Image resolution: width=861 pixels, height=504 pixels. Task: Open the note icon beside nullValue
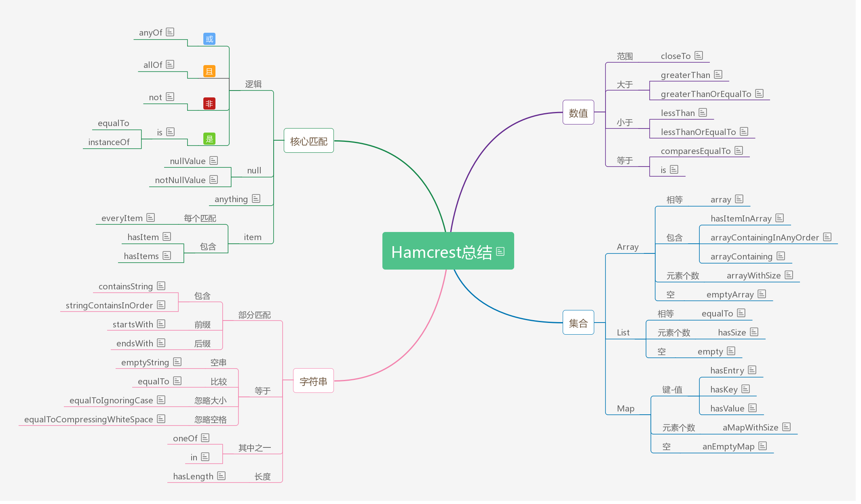tap(214, 160)
